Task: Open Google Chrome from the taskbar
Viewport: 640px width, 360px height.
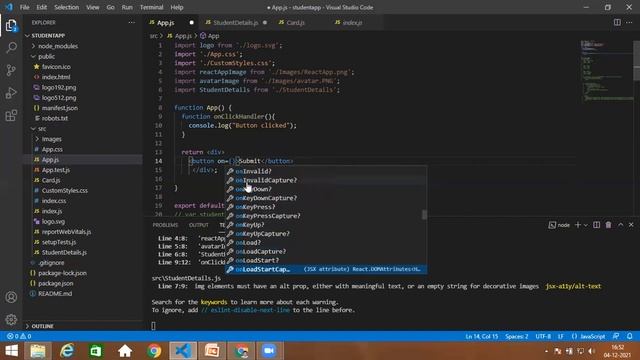Action: (154, 351)
